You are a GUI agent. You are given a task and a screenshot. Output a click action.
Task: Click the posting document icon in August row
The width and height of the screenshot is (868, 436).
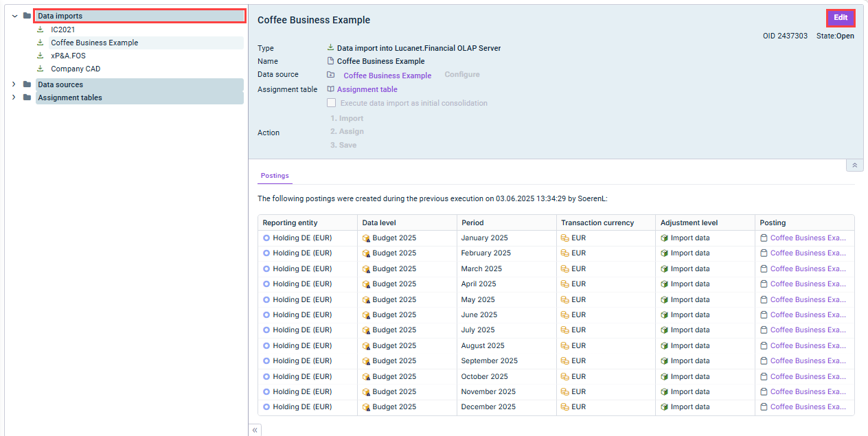tap(764, 345)
